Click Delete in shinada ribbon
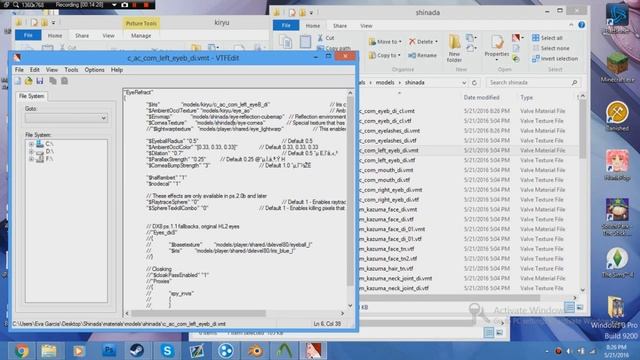640x360 pixels. 423,42
